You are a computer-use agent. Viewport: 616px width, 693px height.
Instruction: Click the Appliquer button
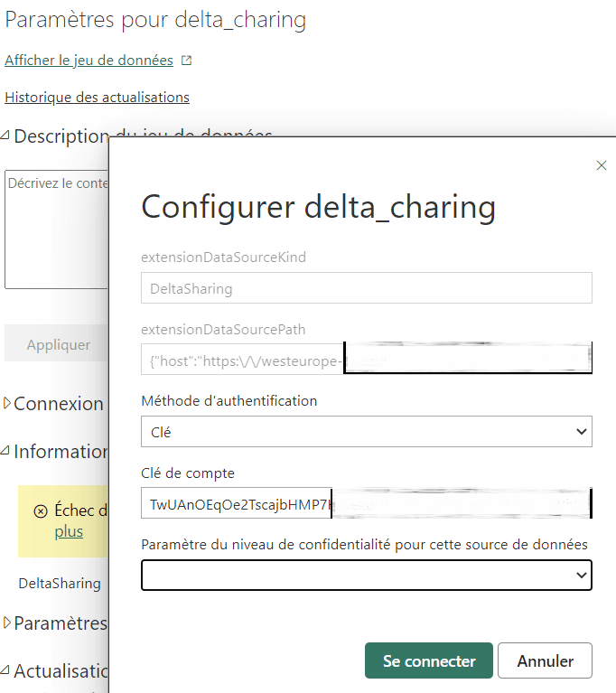pyautogui.click(x=56, y=343)
